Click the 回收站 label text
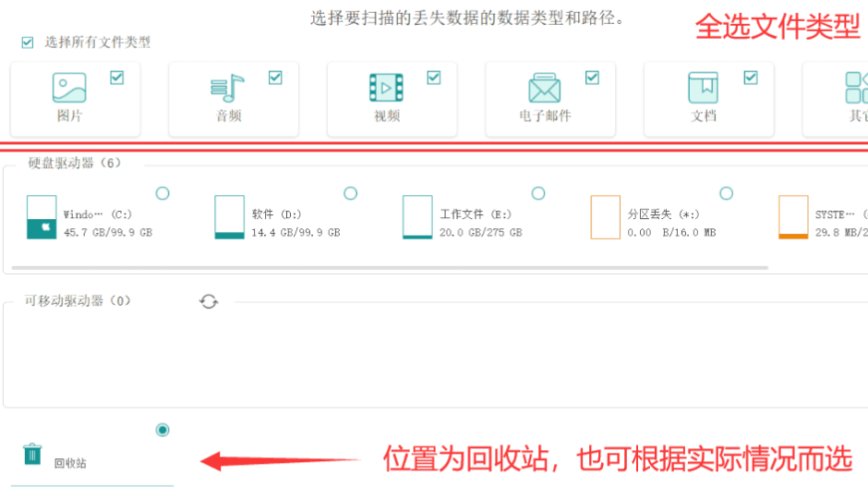 click(x=70, y=463)
